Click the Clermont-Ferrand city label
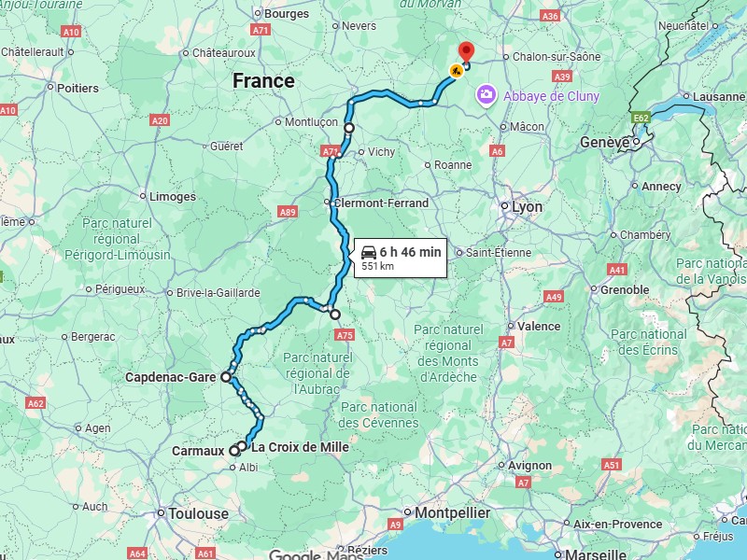This screenshot has height=560, width=747. tap(381, 203)
